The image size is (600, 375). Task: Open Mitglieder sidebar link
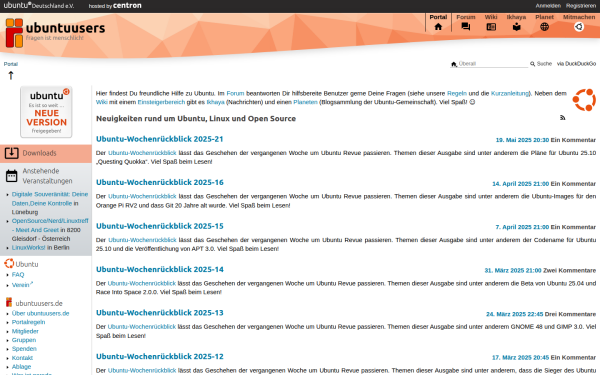click(25, 331)
